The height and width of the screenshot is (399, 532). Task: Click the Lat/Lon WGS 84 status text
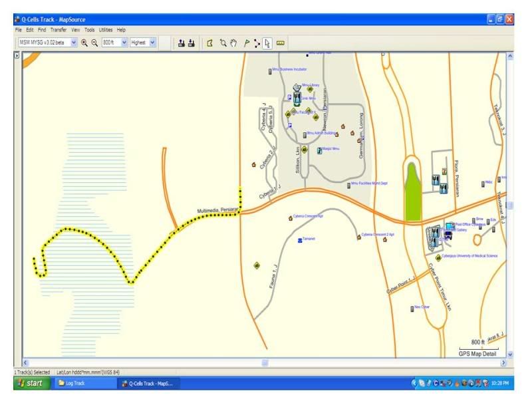(88, 372)
